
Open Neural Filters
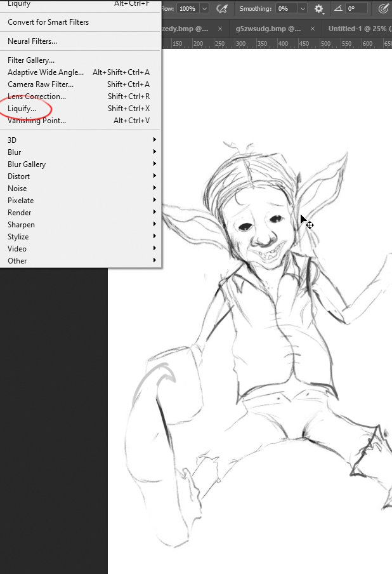[x=32, y=41]
